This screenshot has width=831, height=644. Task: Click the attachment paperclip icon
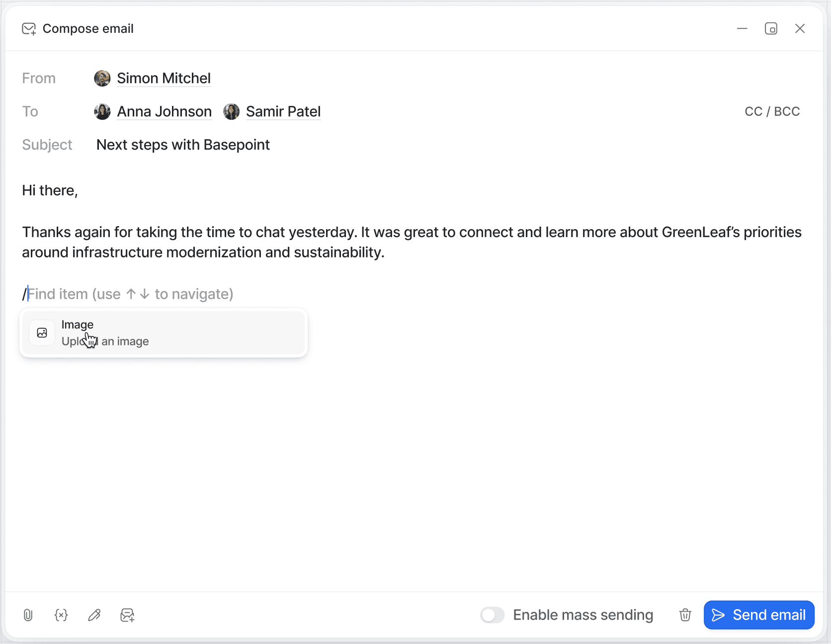click(x=28, y=615)
